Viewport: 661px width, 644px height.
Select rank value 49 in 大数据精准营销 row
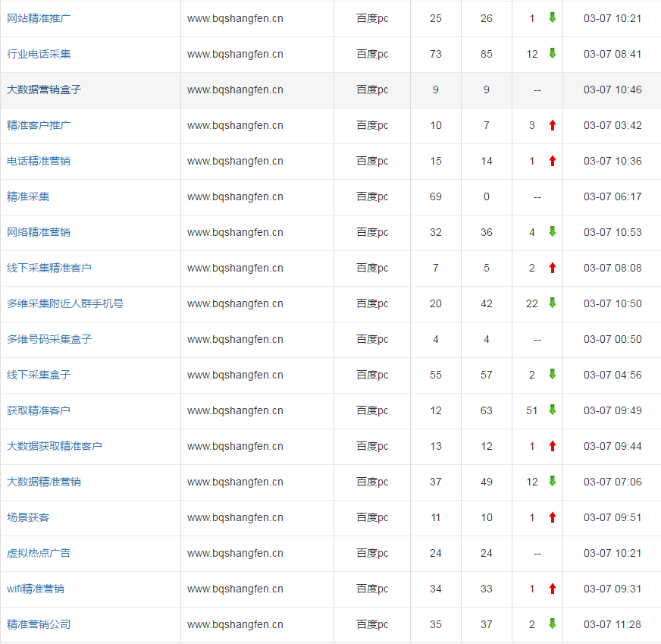487,482
